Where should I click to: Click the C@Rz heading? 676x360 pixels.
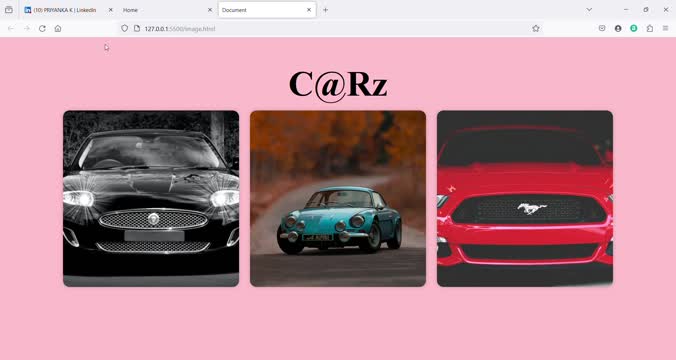(x=338, y=85)
